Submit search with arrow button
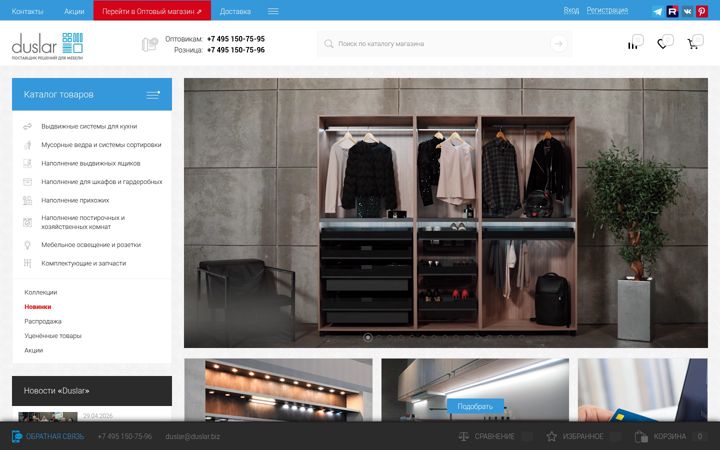This screenshot has height=450, width=720. click(558, 44)
